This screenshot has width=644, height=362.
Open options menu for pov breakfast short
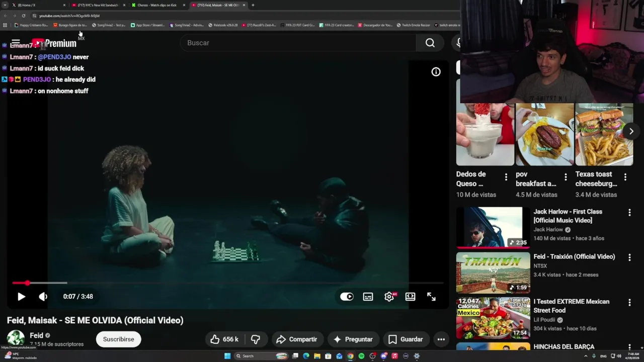(566, 177)
